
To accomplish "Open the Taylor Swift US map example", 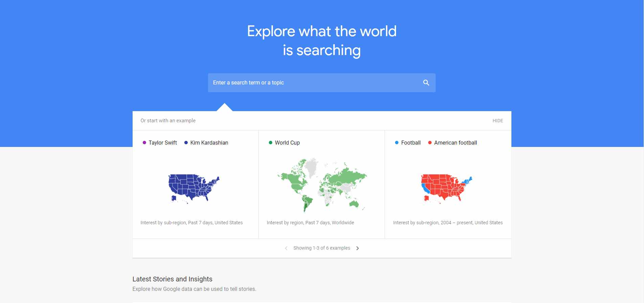I will click(x=194, y=188).
